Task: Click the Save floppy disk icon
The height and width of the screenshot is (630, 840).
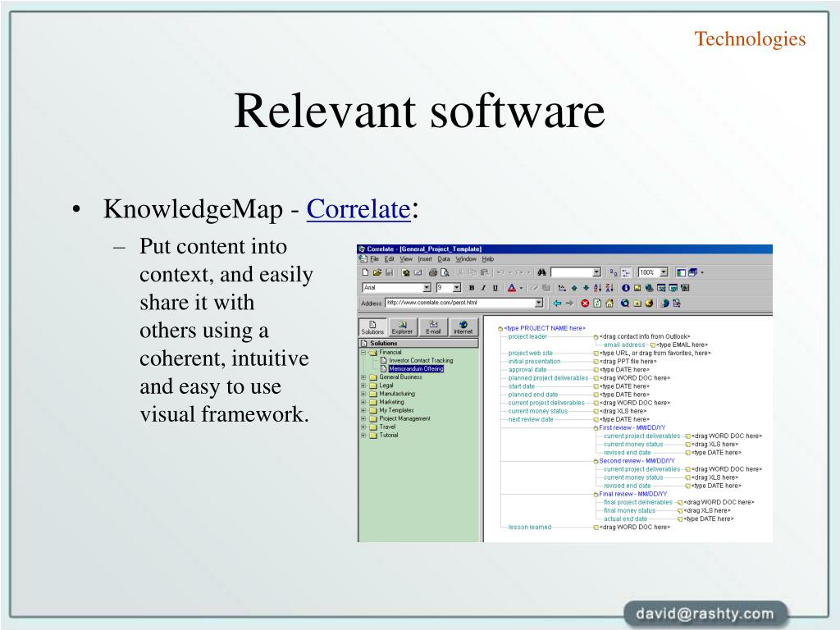Action: (390, 272)
